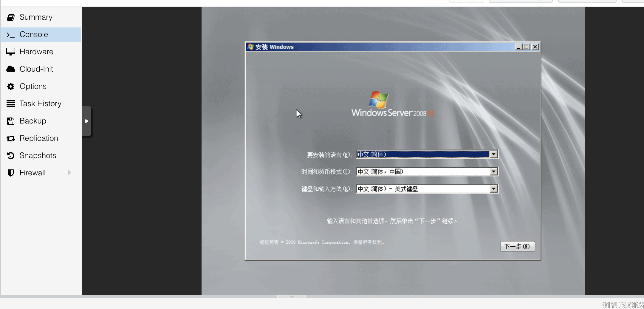The width and height of the screenshot is (644, 309).
Task: Click the Microsoft Corporation copyright text
Action: [x=322, y=242]
